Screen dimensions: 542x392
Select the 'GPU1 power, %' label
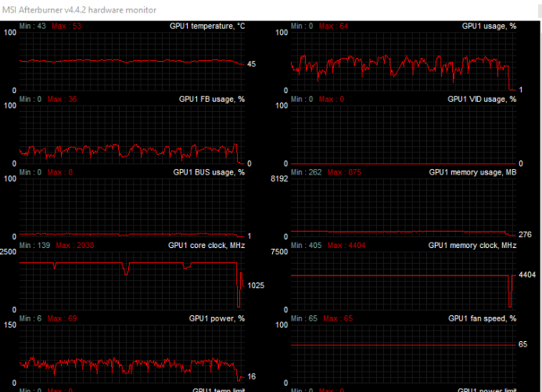tap(217, 318)
